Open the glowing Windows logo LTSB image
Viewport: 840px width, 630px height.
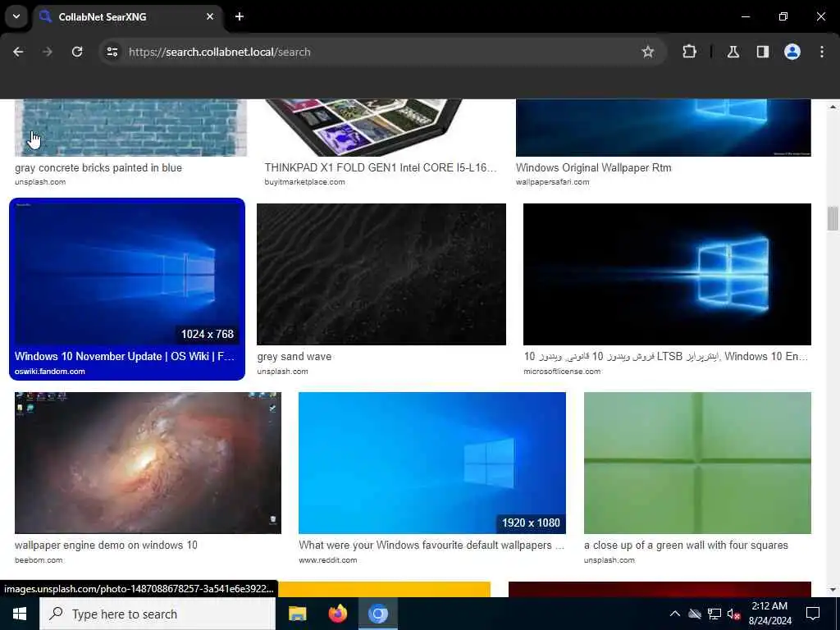click(667, 274)
